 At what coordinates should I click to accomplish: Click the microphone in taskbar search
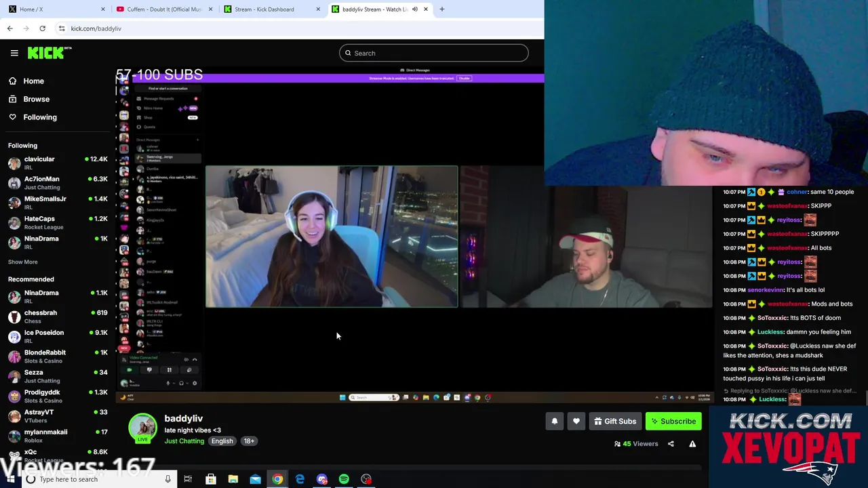[167, 479]
